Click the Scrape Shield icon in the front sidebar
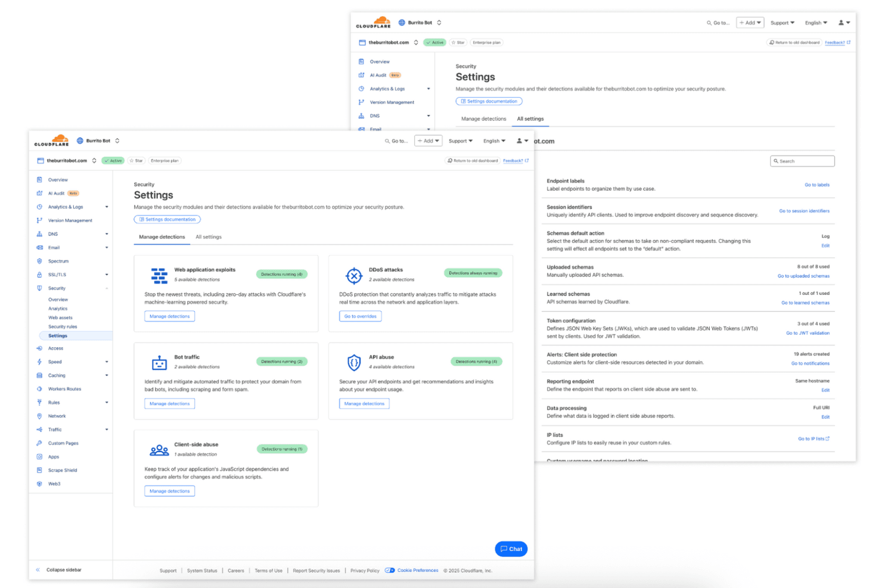This screenshot has height=588, width=882. tap(39, 470)
